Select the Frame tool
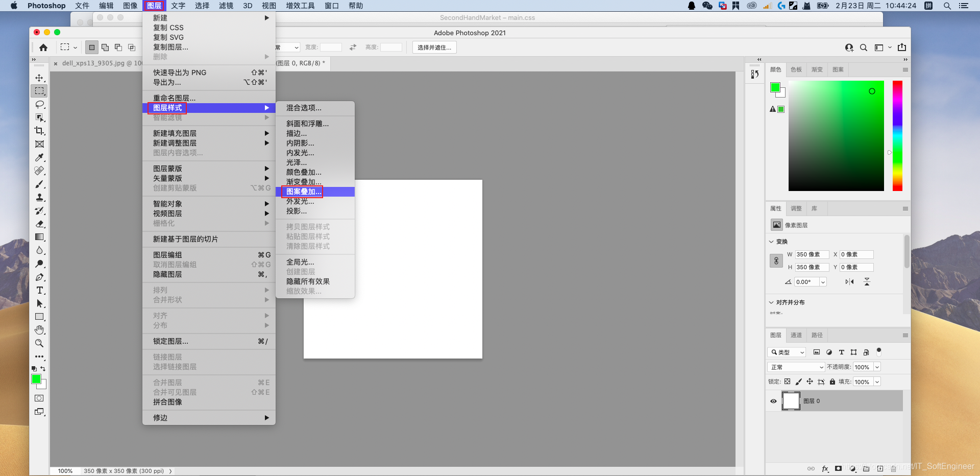This screenshot has width=980, height=476. click(x=39, y=144)
